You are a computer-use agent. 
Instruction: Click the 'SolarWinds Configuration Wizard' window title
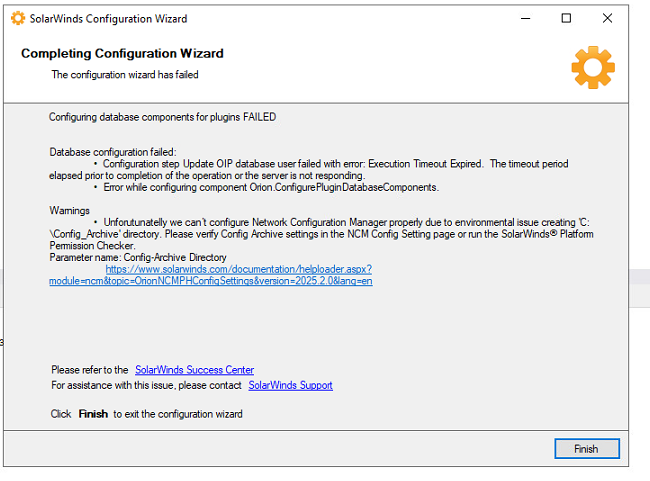point(109,19)
